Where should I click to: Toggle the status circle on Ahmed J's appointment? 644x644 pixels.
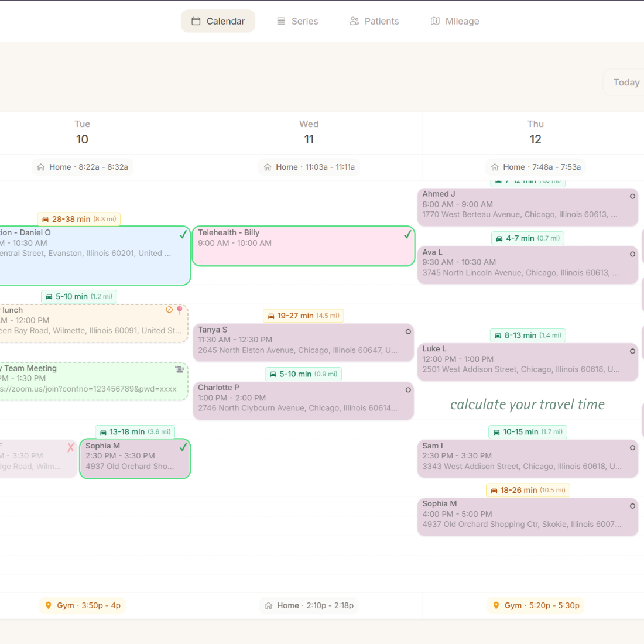(x=632, y=196)
